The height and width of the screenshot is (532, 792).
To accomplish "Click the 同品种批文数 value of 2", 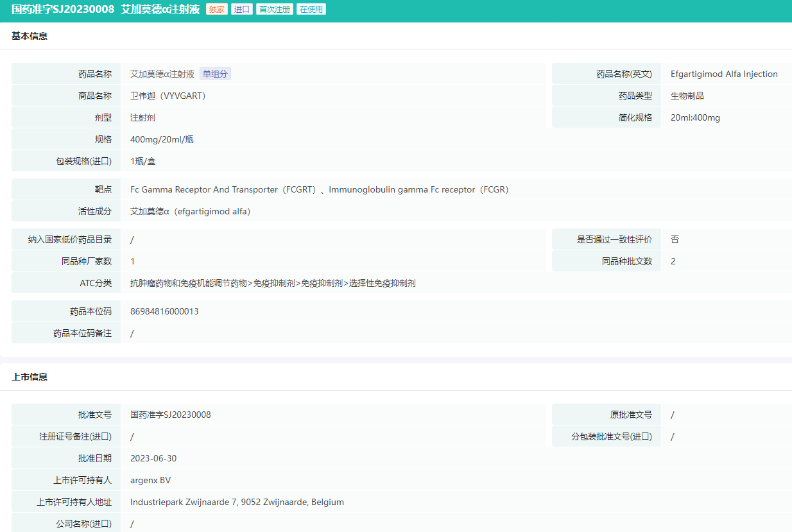I will point(674,261).
